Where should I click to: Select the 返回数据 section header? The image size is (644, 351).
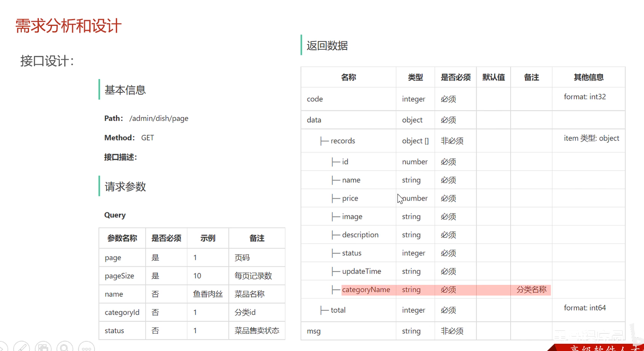pos(326,46)
